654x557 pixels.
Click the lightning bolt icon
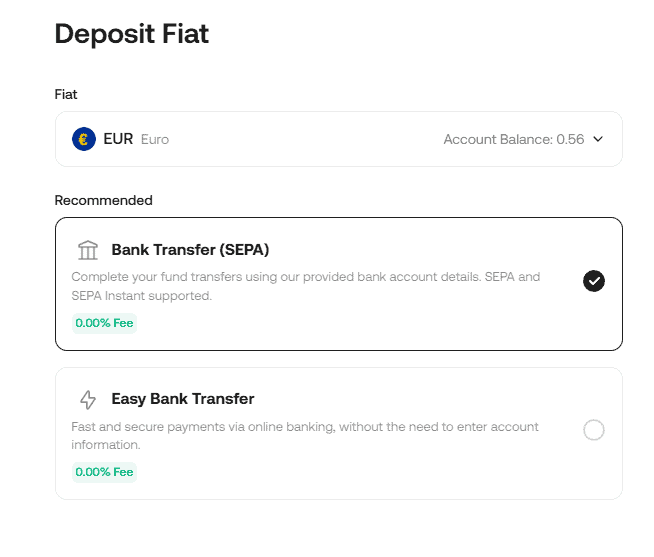pos(88,400)
